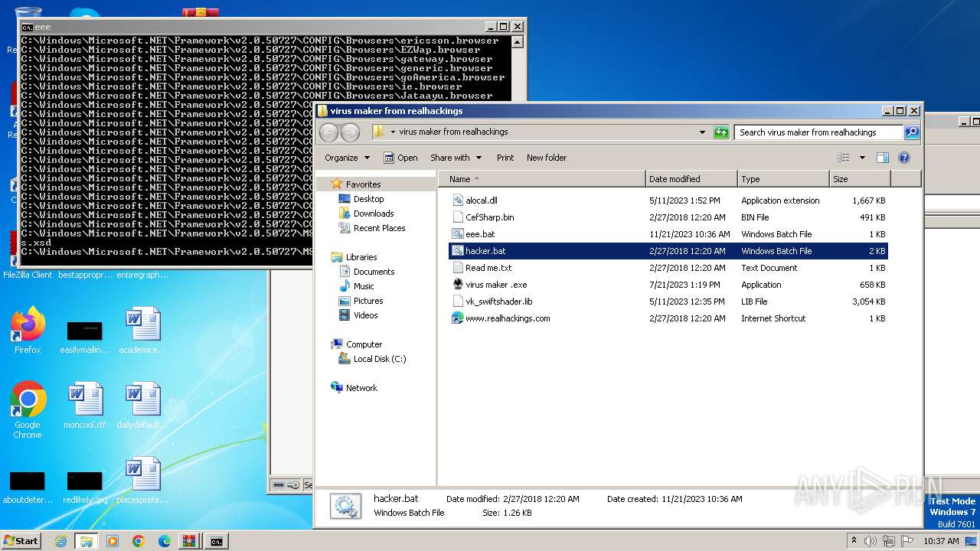
Task: Click the taskbar clock showing 10:37 AM
Action: [941, 540]
